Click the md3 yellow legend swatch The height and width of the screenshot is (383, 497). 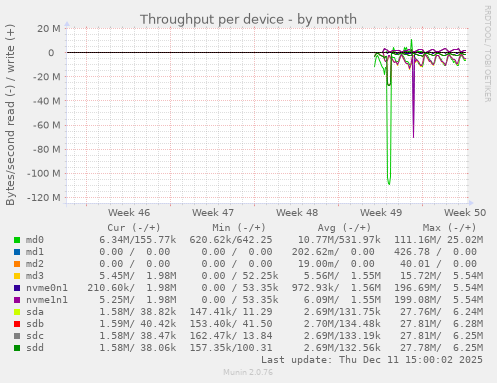tap(17, 276)
